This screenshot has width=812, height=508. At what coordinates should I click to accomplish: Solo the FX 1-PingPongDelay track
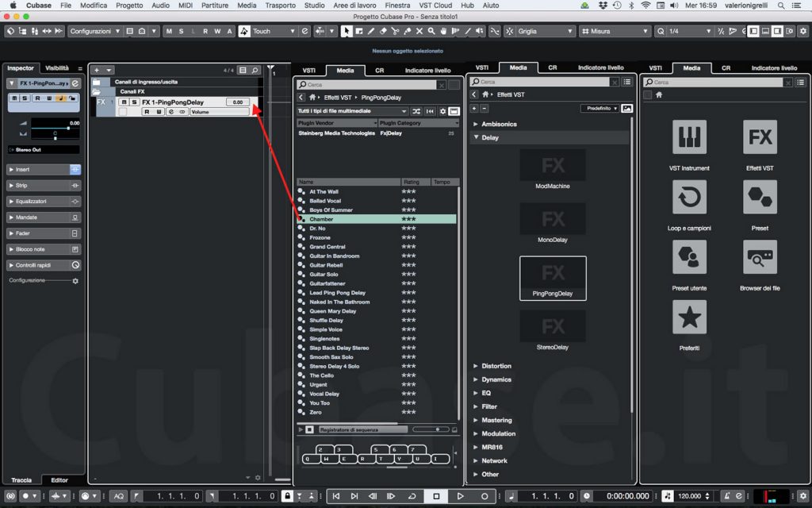[x=134, y=102]
